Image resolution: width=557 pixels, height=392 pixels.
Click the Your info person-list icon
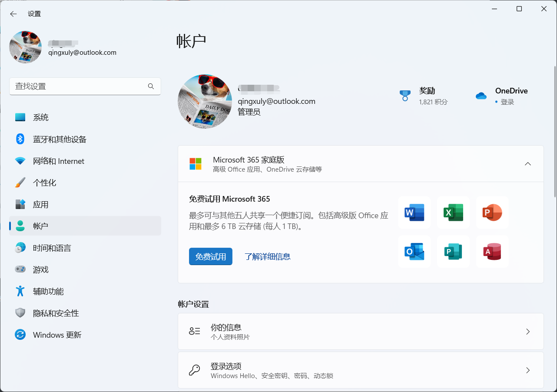click(194, 332)
